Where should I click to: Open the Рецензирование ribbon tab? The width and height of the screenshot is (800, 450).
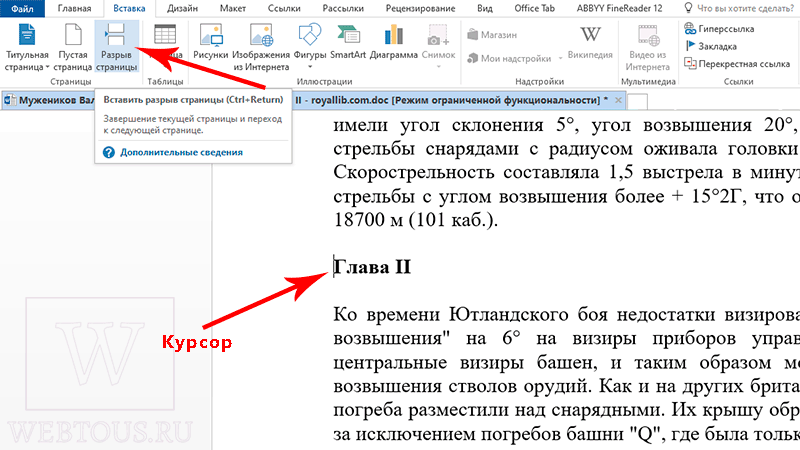[420, 8]
